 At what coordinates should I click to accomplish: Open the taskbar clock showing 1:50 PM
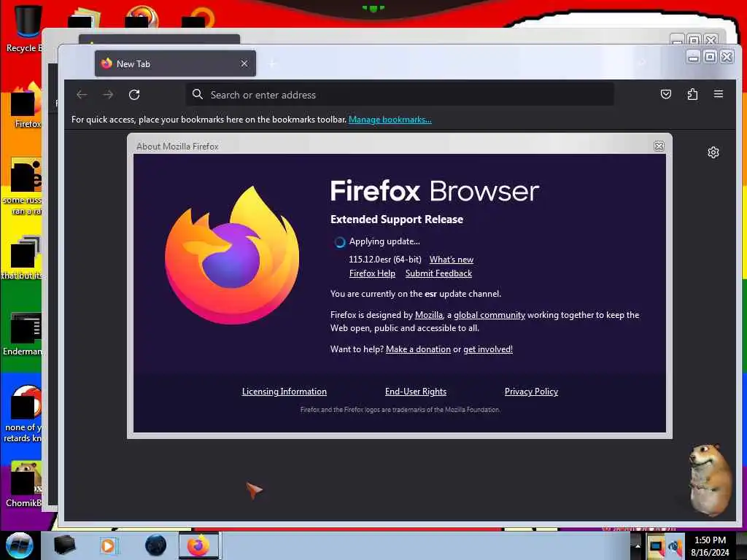pos(710,546)
